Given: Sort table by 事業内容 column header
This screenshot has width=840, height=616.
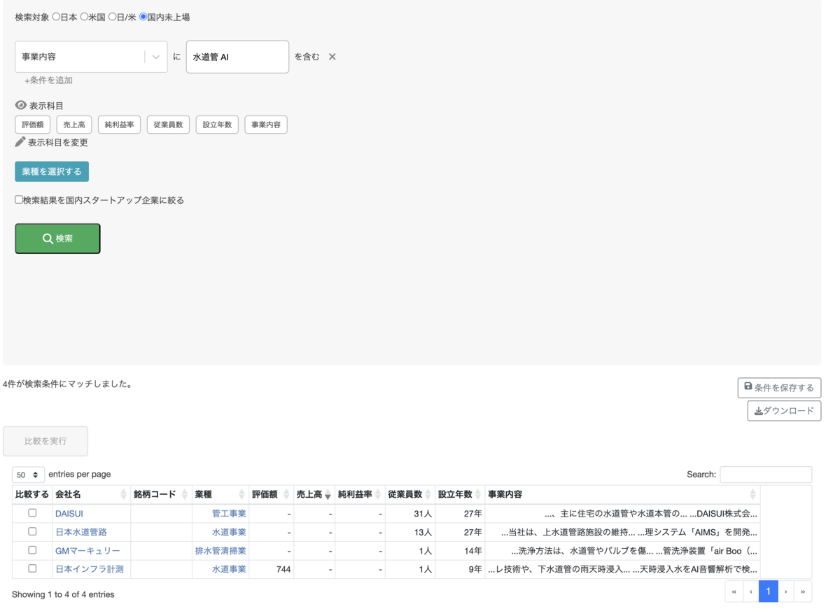Looking at the screenshot, I should 622,494.
